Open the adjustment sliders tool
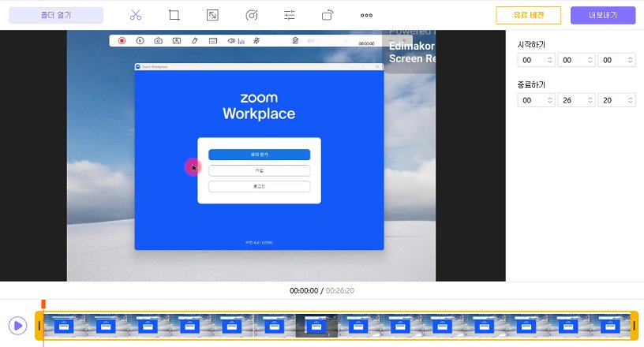 [x=290, y=15]
